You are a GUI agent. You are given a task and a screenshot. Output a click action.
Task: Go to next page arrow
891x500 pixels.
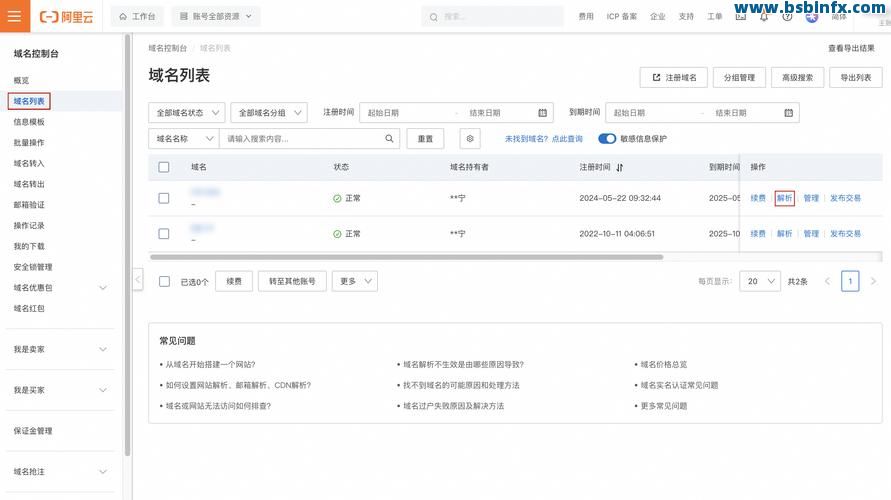pyautogui.click(x=873, y=281)
